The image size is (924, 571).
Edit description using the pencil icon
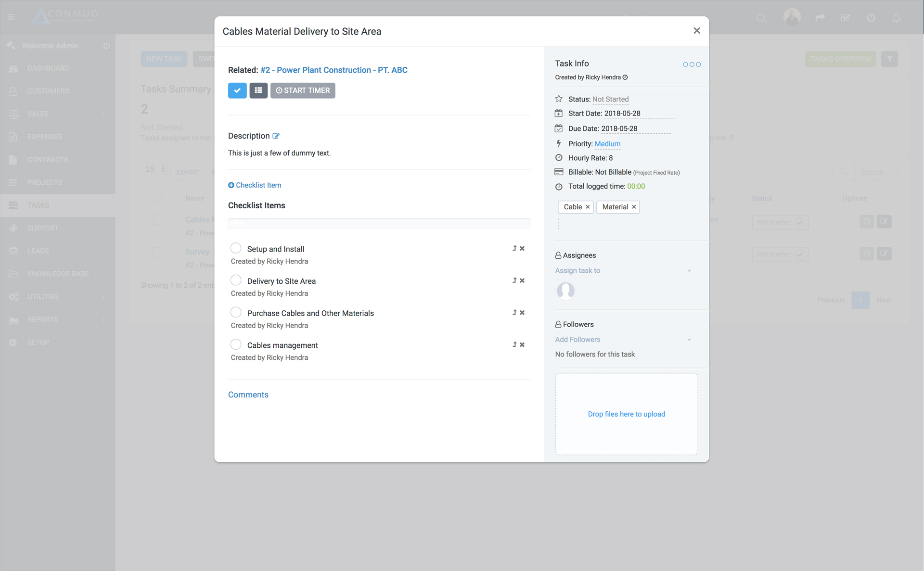coord(276,136)
